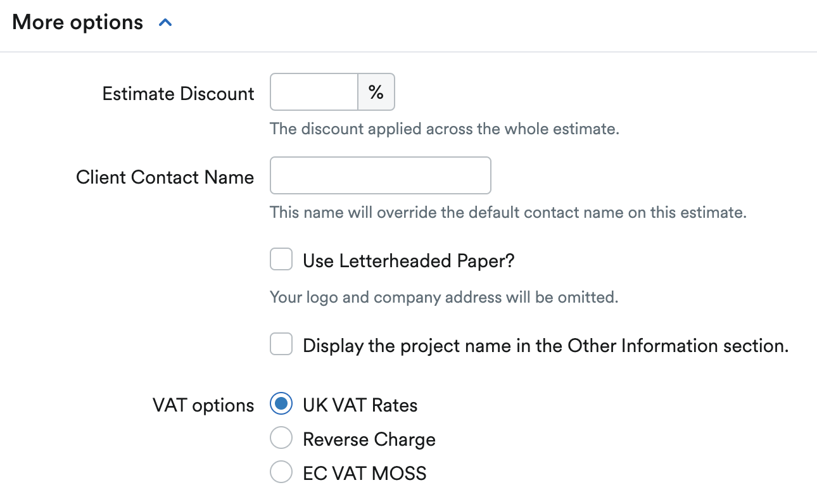Tick the Use Letterheaded Paper checkbox

281,260
